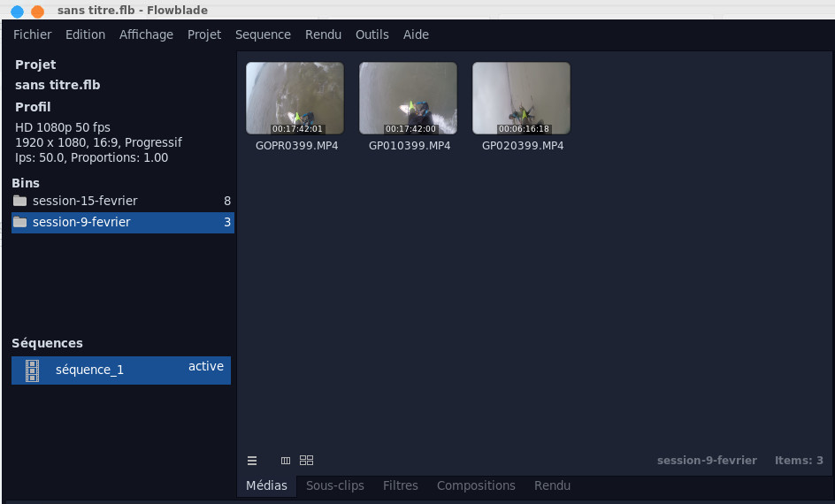Image resolution: width=835 pixels, height=504 pixels.
Task: Click the grid view icon below media panel
Action: [x=306, y=461]
